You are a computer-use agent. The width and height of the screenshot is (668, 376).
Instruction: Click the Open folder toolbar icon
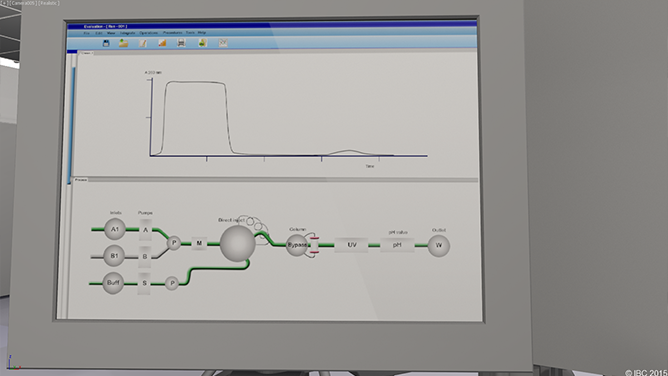(124, 43)
